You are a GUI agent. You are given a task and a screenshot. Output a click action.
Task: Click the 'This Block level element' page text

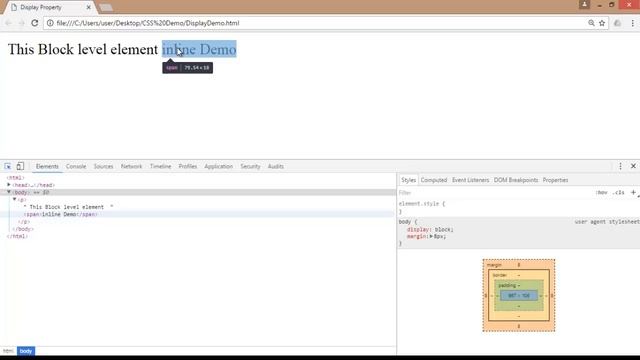(82, 49)
